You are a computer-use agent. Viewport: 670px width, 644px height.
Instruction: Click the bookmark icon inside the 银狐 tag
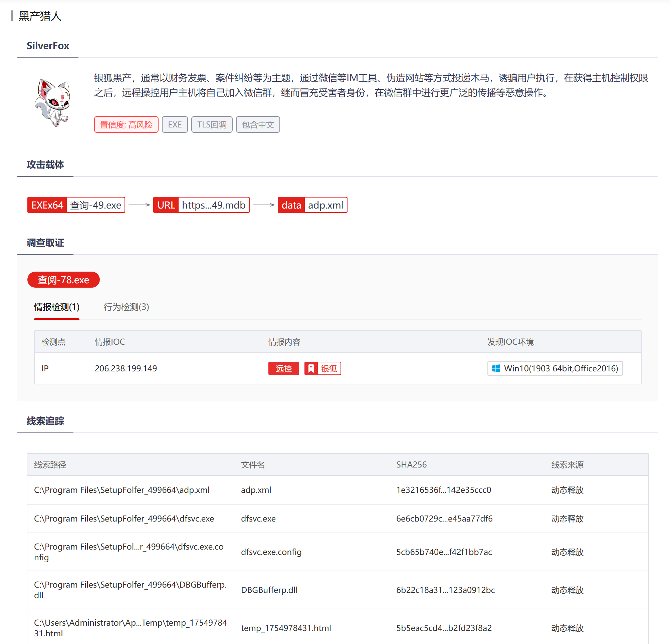[311, 368]
